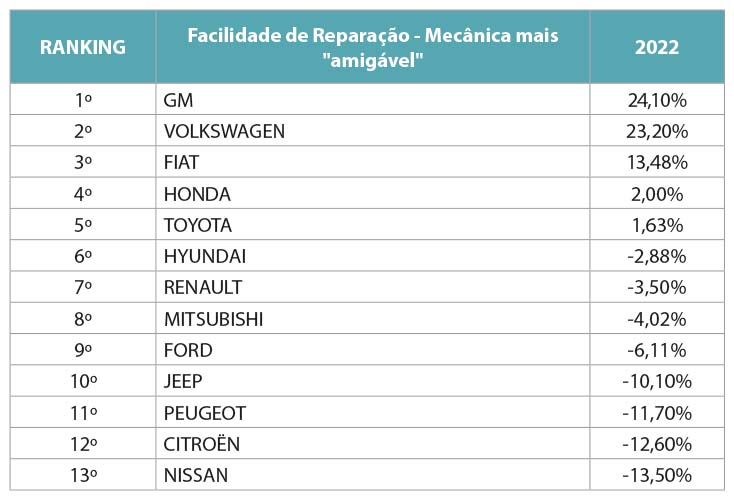Click the VOLKSWAGEN brand cell
The height and width of the screenshot is (500, 734).
pyautogui.click(x=224, y=131)
